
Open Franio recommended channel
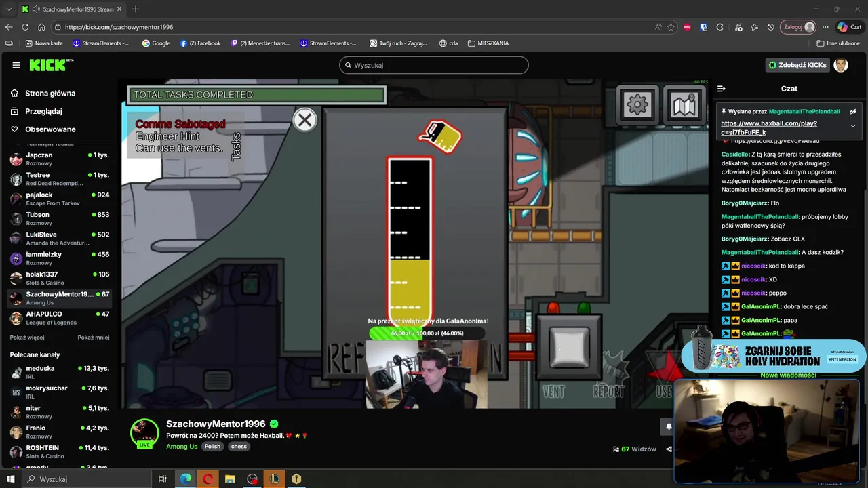click(60, 432)
